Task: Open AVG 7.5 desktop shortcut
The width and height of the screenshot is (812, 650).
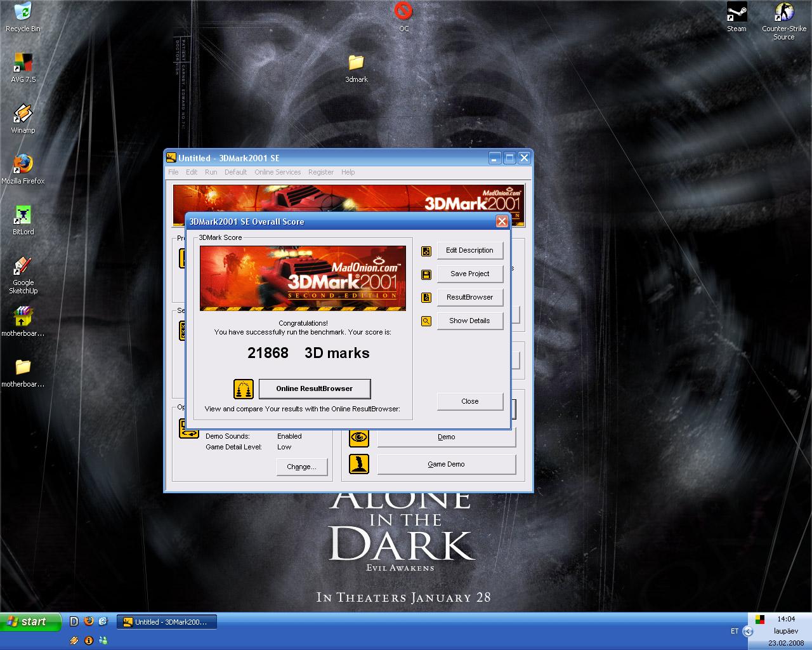Action: (x=23, y=68)
